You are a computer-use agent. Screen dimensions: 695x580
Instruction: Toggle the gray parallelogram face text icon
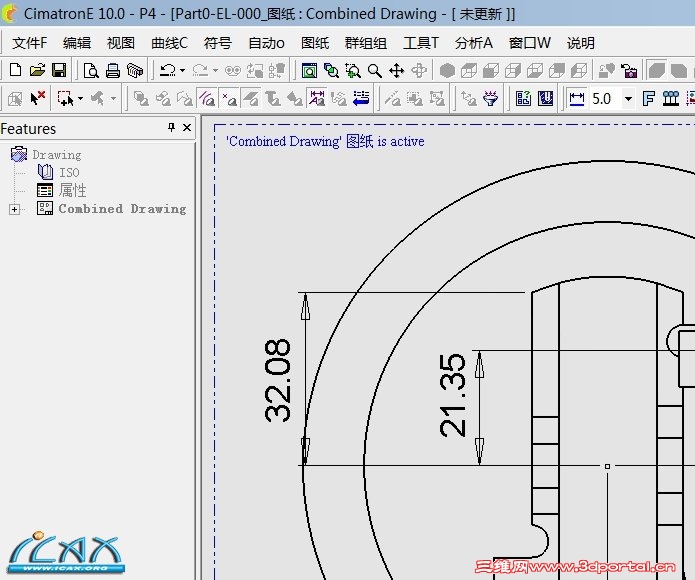pos(251,98)
